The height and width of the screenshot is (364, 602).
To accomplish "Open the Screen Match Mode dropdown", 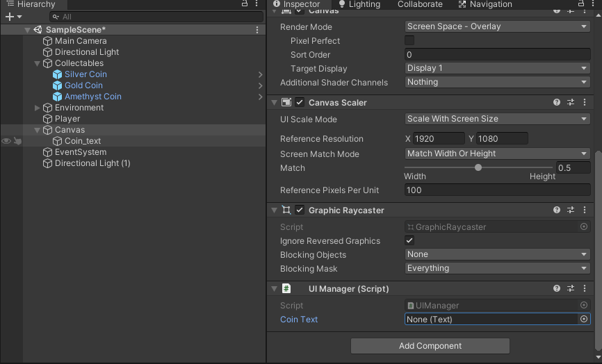I will 498,154.
